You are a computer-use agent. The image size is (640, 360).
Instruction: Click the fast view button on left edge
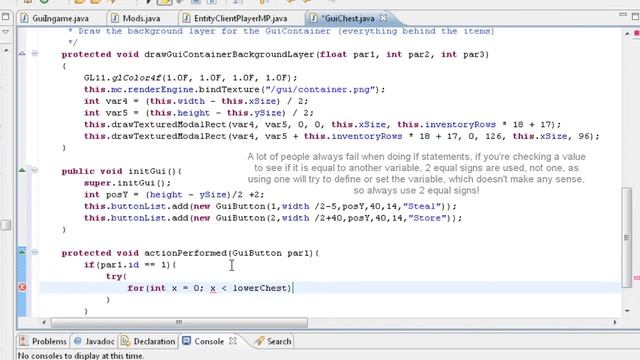click(x=6, y=225)
